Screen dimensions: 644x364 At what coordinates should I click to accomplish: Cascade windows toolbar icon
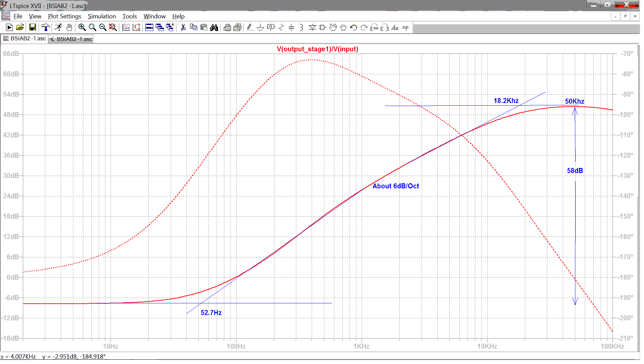(x=160, y=28)
